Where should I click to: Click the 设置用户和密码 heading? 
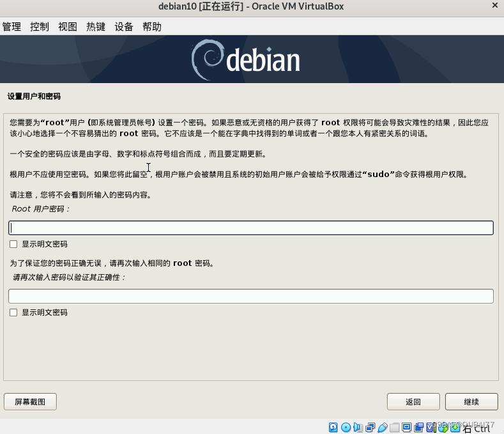[34, 96]
